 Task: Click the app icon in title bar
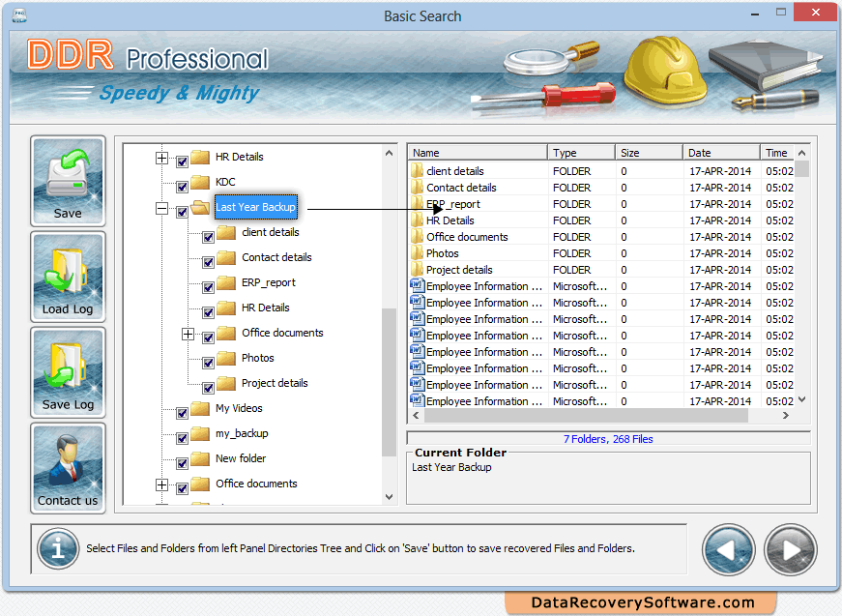pyautogui.click(x=19, y=15)
